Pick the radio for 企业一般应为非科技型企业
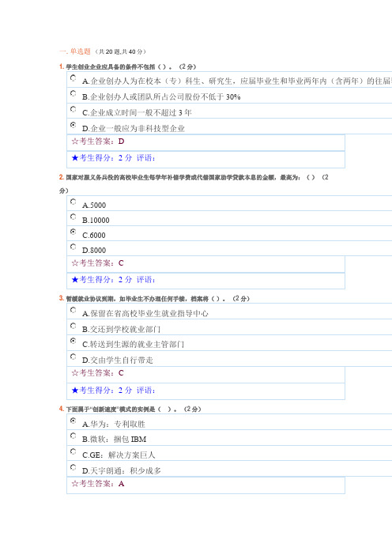 tap(73, 125)
